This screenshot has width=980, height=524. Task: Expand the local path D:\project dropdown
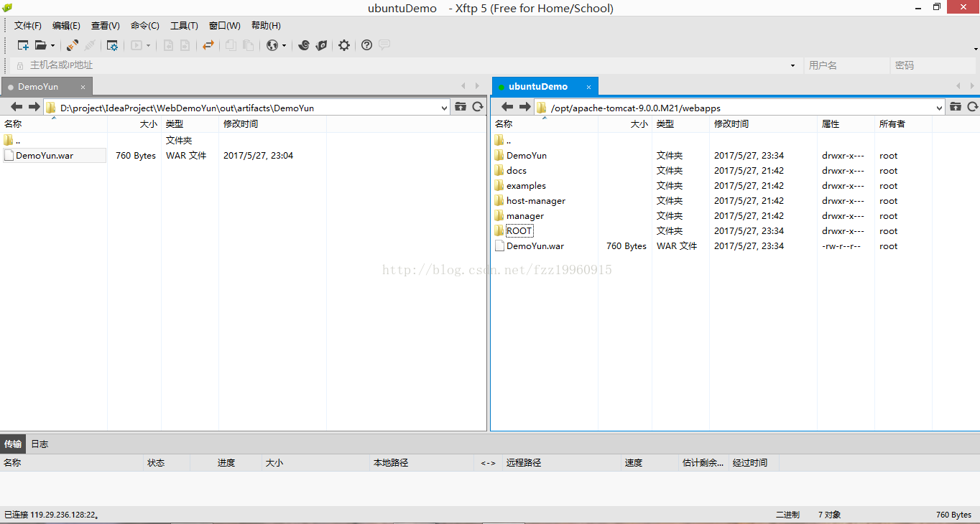pyautogui.click(x=444, y=108)
